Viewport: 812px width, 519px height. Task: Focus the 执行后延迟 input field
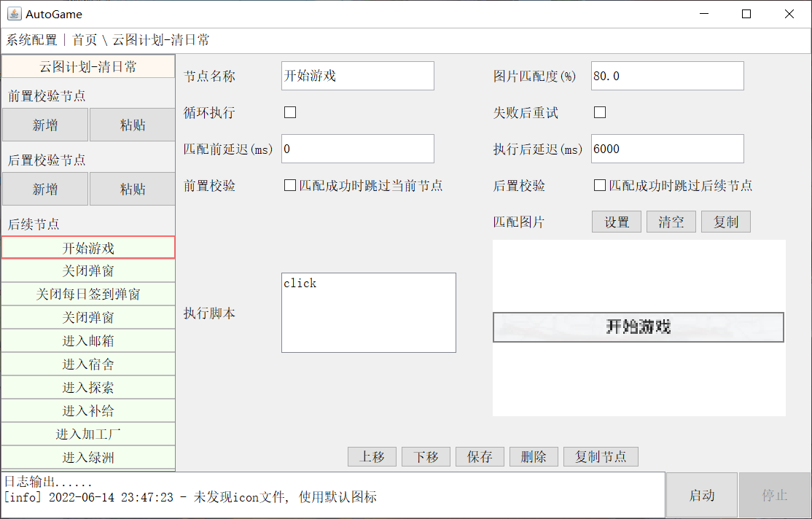[667, 149]
